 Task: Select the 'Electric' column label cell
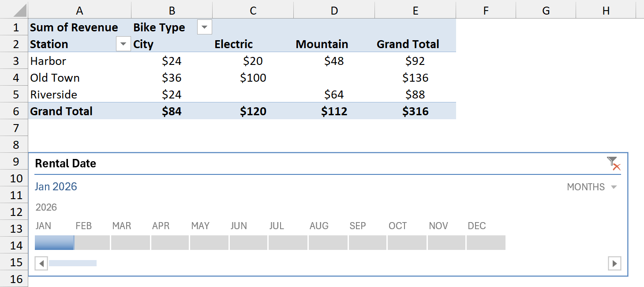point(253,44)
